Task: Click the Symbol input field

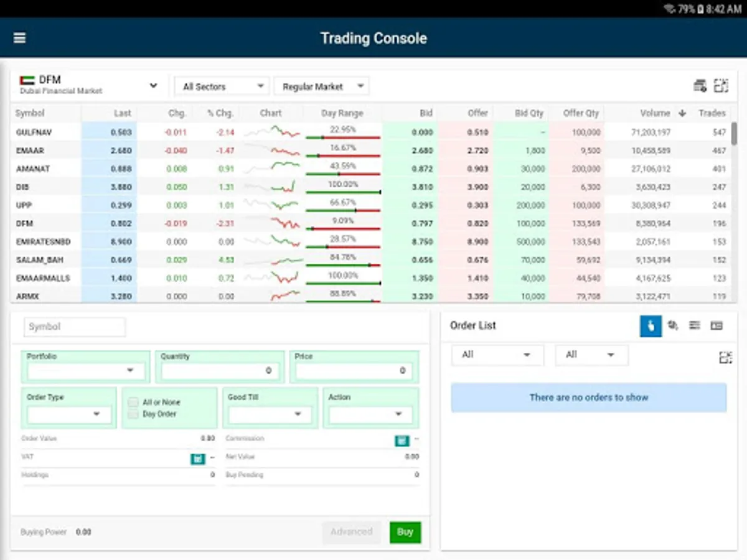Action: [75, 327]
